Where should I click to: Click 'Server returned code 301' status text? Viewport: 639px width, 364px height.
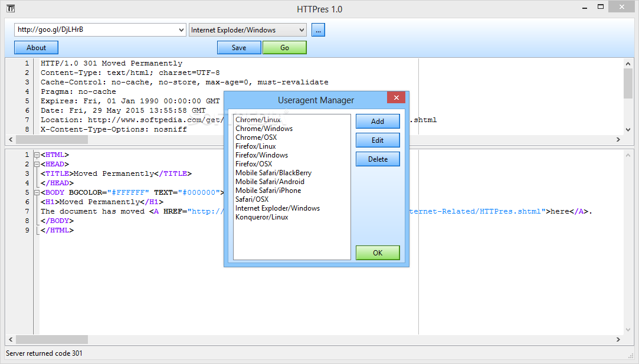44,353
